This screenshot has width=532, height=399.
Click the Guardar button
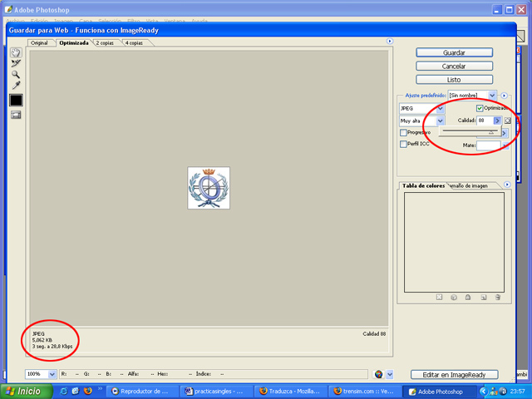click(x=454, y=52)
